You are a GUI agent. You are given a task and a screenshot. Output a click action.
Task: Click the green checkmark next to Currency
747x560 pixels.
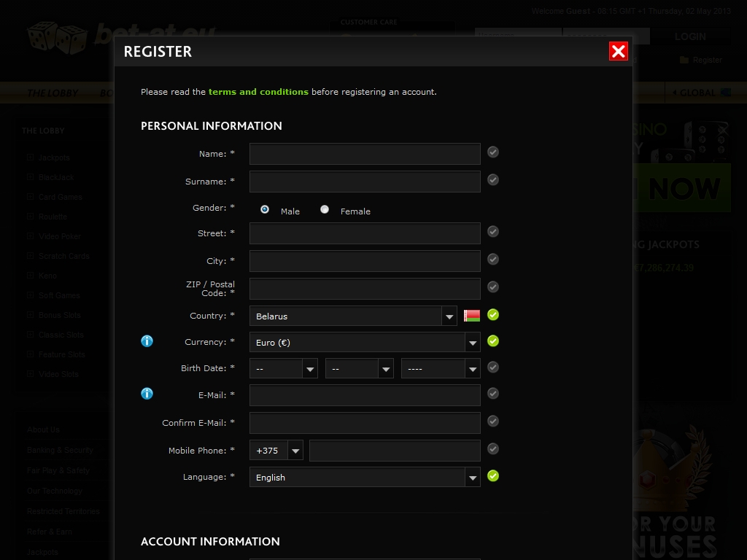[x=493, y=341]
